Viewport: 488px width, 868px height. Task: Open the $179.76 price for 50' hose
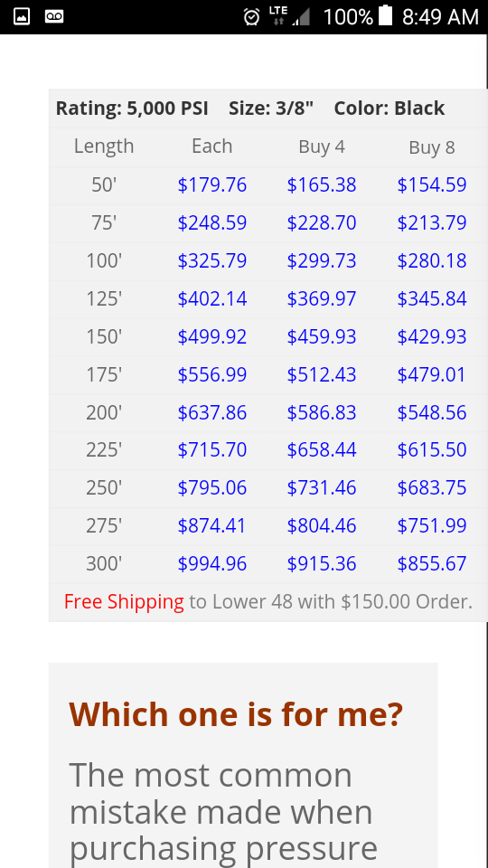(211, 184)
